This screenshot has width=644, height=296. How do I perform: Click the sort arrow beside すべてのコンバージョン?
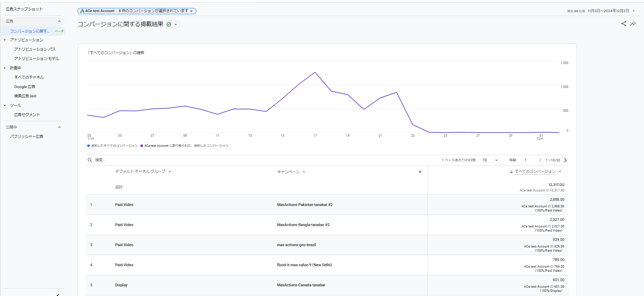[x=511, y=172]
